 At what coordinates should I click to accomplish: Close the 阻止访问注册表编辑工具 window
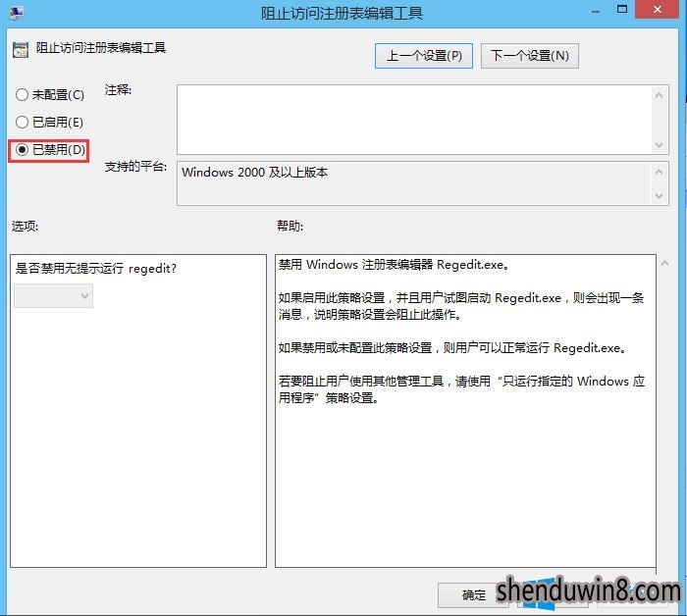(x=658, y=9)
